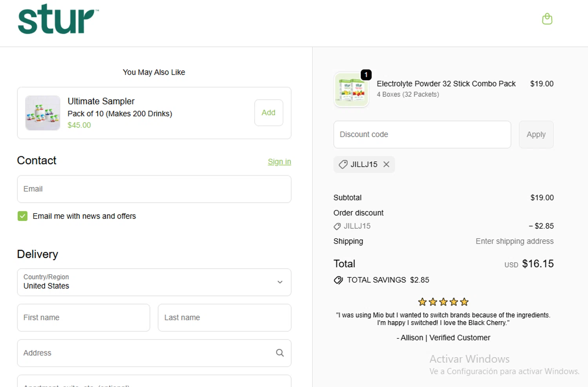Image resolution: width=588 pixels, height=387 pixels.
Task: Click the Enter shipping address text
Action: pos(514,241)
